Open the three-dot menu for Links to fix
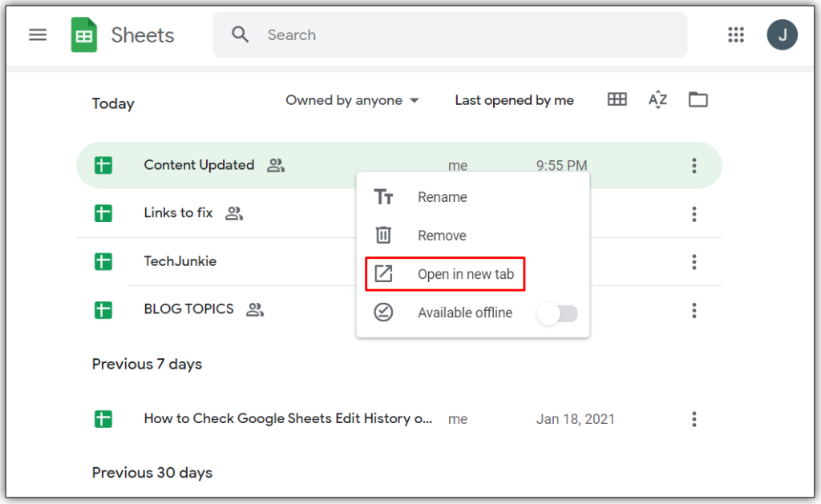 tap(694, 214)
